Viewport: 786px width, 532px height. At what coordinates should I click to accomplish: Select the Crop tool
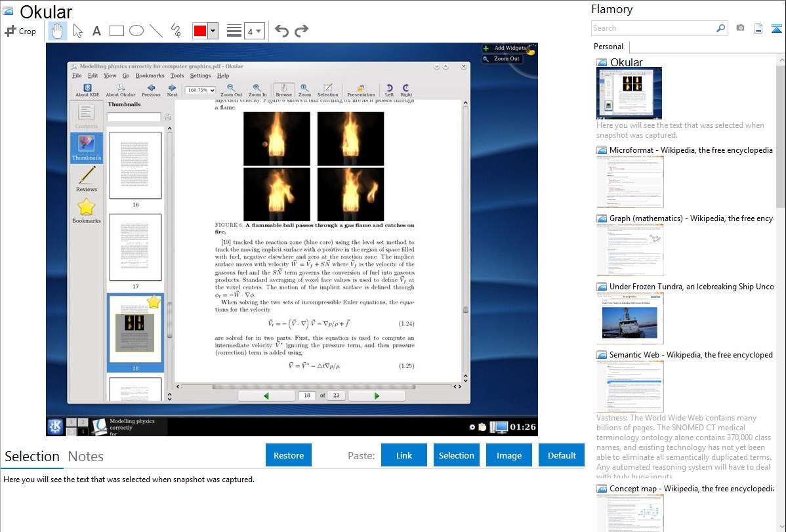click(20, 31)
